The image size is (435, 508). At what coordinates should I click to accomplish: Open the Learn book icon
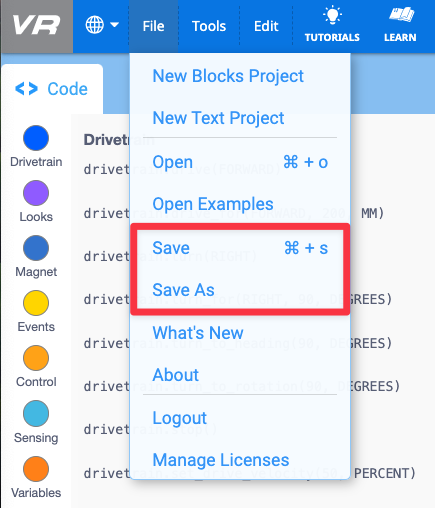[401, 15]
